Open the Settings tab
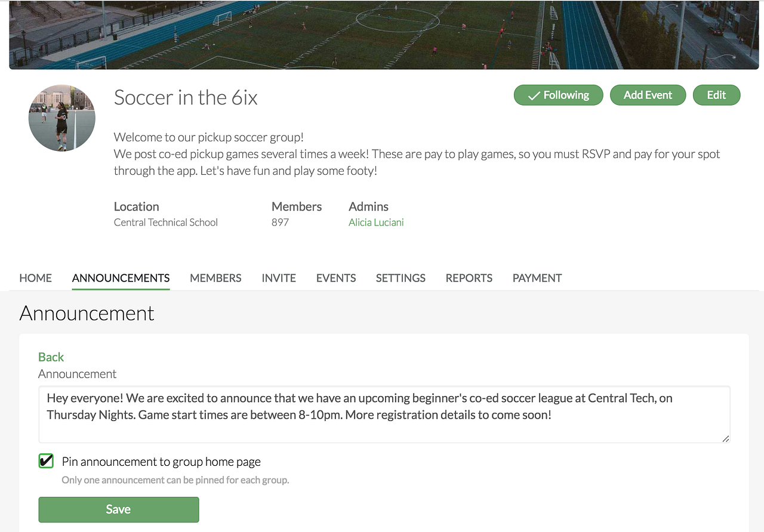 (x=401, y=278)
